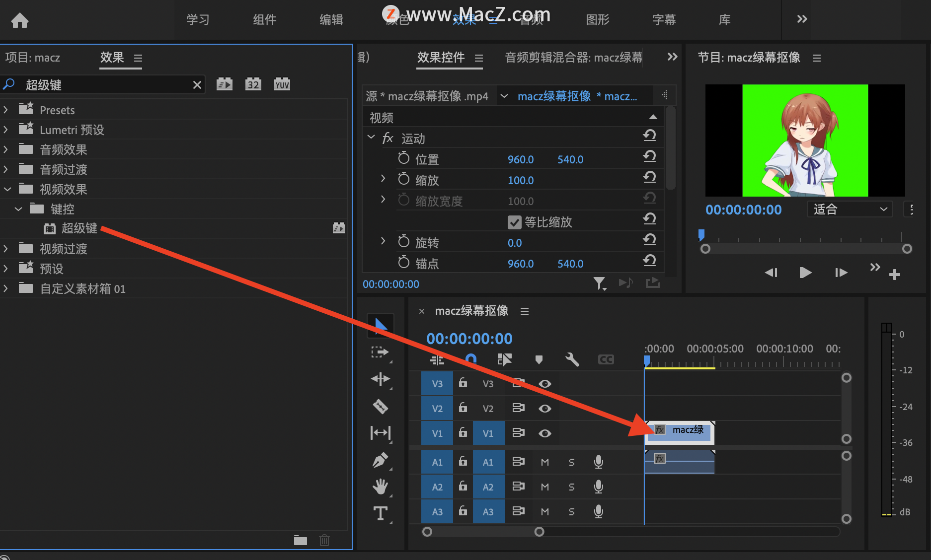Hide track V2 with eye icon
The image size is (931, 560).
click(x=545, y=409)
